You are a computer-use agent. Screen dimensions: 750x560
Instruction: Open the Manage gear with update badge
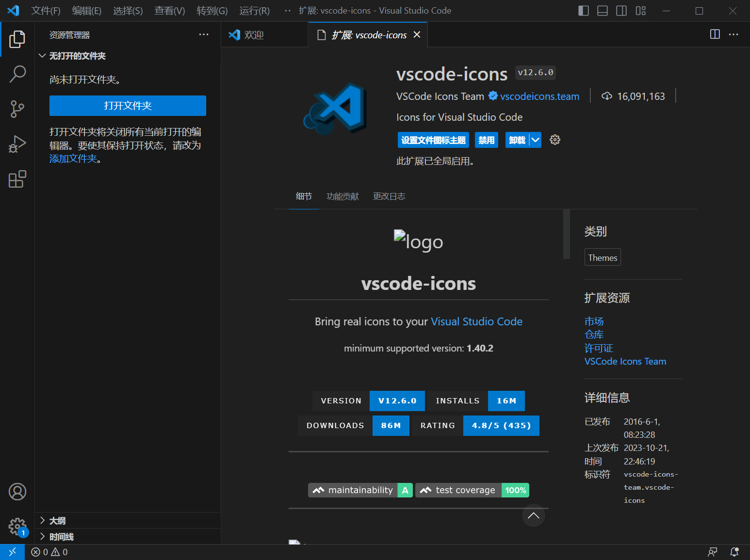click(17, 527)
